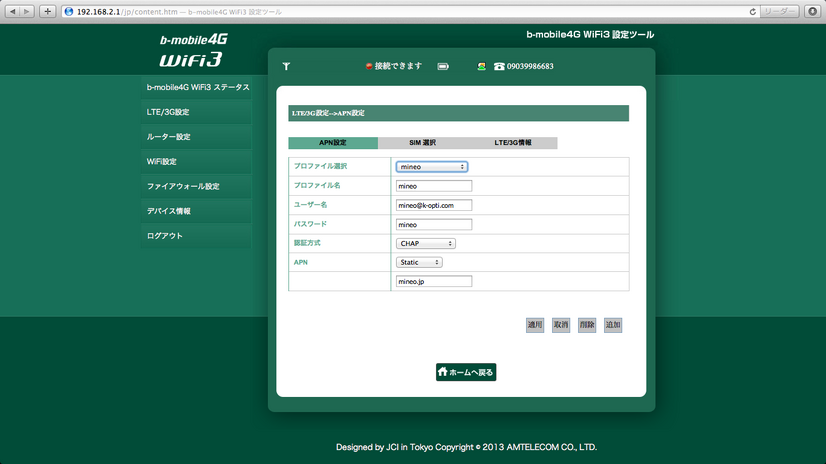Click the downloads icon in browser toolbar
Viewport: 826px width, 464px height.
tap(813, 12)
